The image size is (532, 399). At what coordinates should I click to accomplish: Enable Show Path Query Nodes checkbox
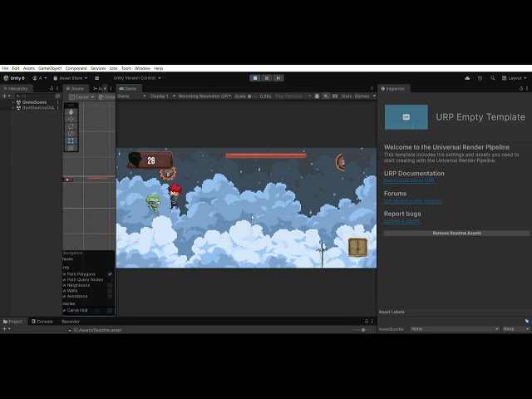click(110, 279)
